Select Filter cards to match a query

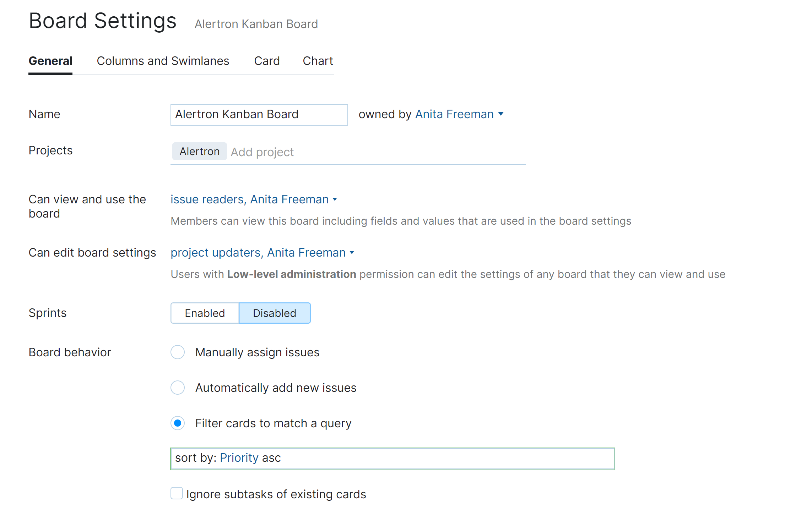(178, 423)
